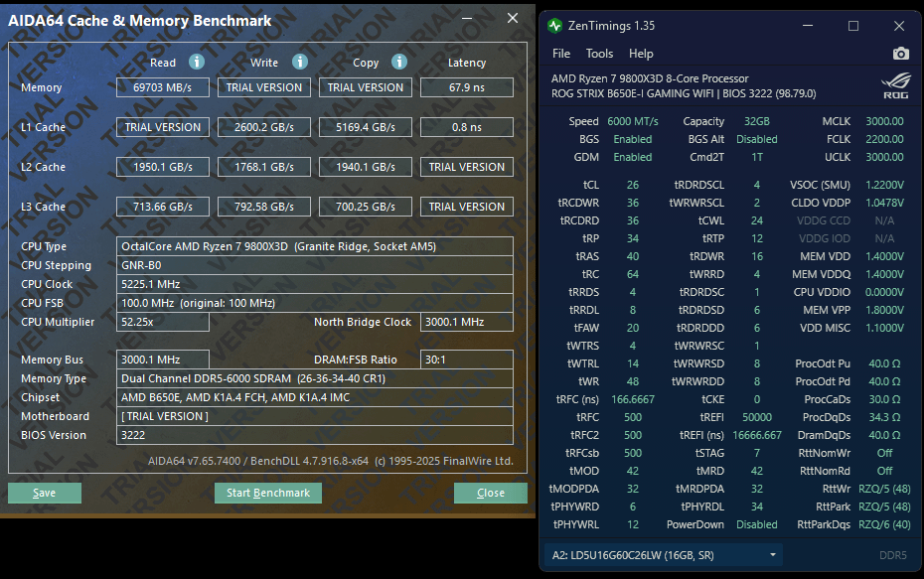
Task: Minimize the ZenTimings window
Action: tap(808, 26)
